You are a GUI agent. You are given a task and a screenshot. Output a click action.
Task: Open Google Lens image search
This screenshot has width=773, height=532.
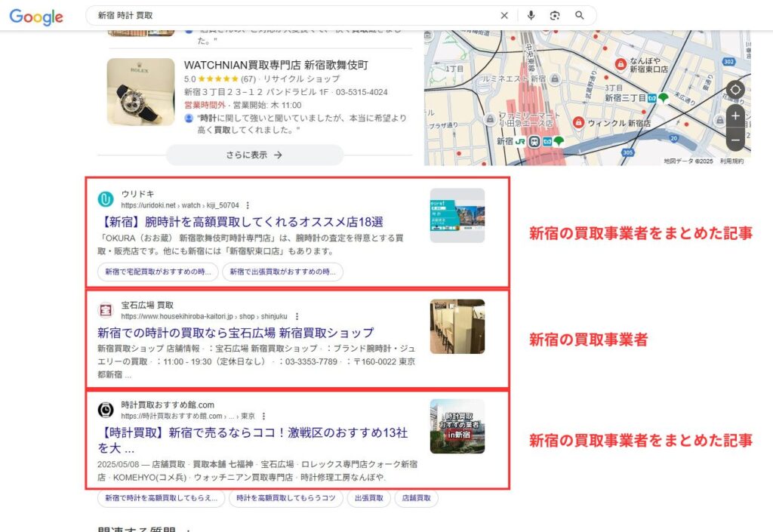(556, 15)
